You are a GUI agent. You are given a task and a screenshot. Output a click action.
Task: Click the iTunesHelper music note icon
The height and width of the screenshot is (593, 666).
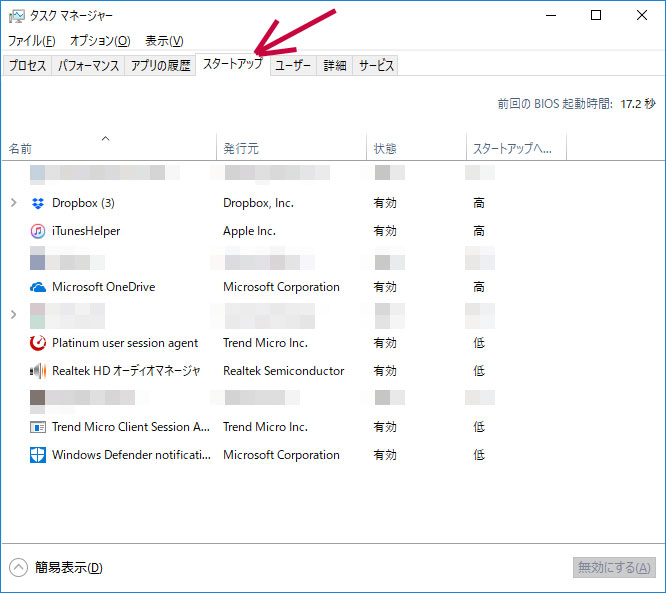coord(38,231)
